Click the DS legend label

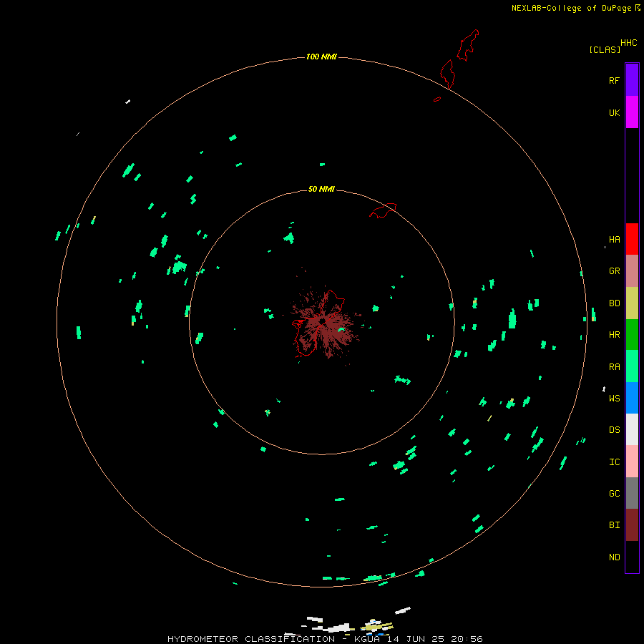[614, 430]
